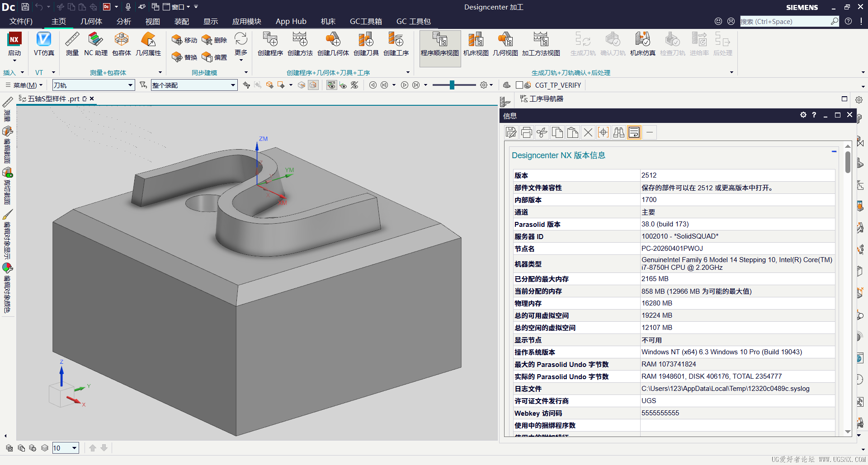The image size is (868, 465).
Task: Select the 替换 replace face tool
Action: click(184, 57)
